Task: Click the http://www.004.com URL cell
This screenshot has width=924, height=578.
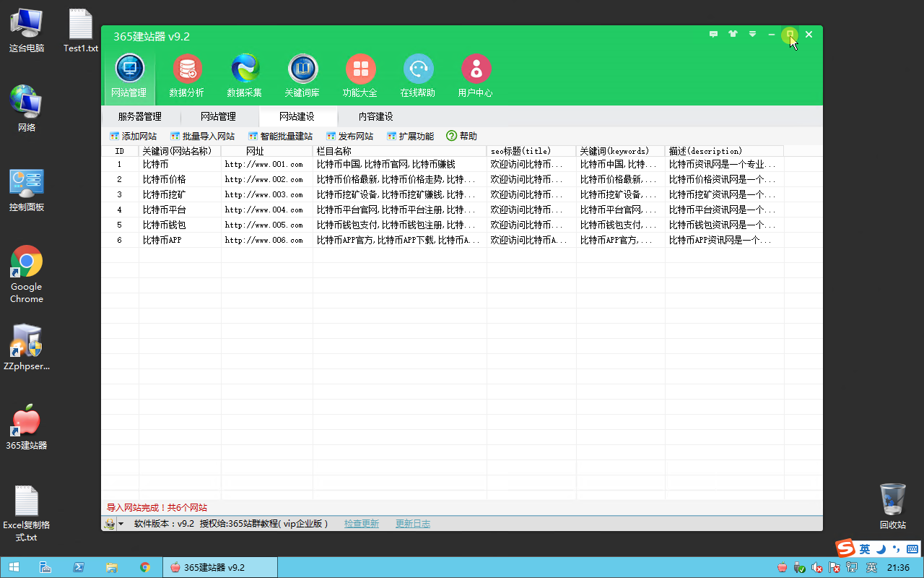Action: [x=267, y=210]
